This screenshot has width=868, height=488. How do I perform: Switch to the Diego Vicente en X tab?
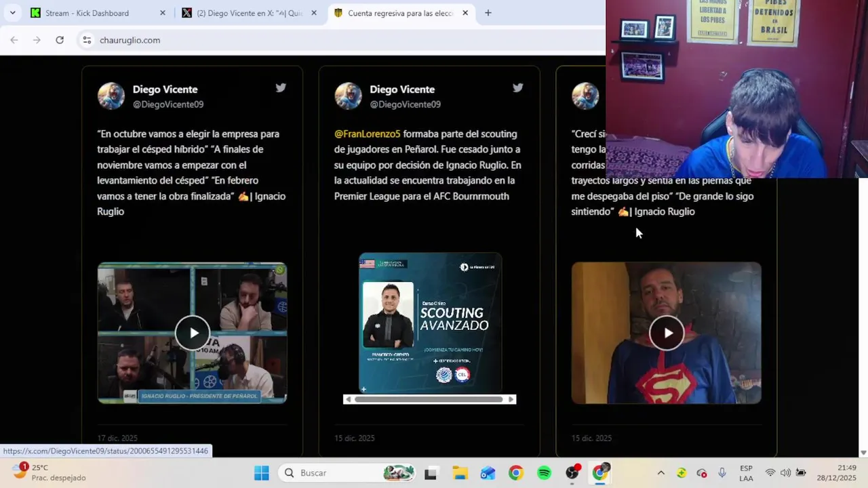(x=248, y=13)
